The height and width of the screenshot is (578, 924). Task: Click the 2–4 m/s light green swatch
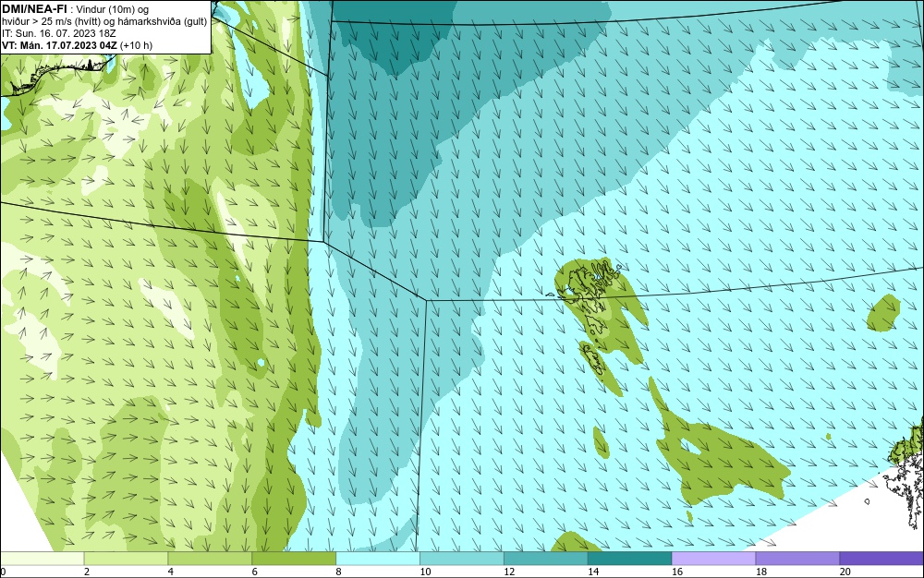pos(126,559)
